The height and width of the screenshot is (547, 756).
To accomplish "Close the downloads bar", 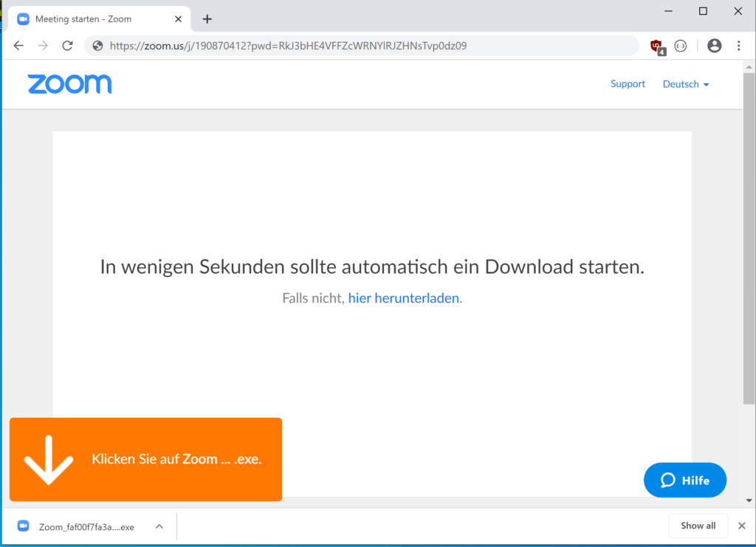I will pos(741,526).
